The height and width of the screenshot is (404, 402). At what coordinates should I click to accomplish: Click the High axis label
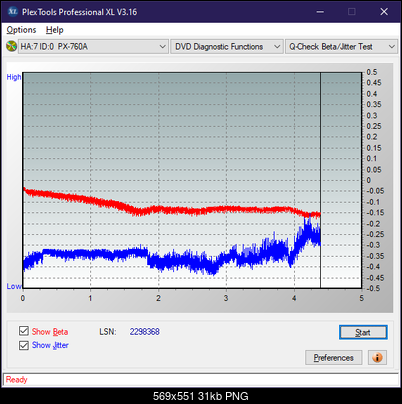point(14,77)
